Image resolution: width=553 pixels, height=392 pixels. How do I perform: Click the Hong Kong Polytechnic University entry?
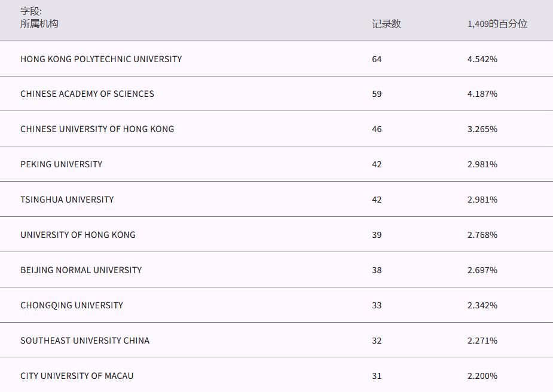click(101, 59)
